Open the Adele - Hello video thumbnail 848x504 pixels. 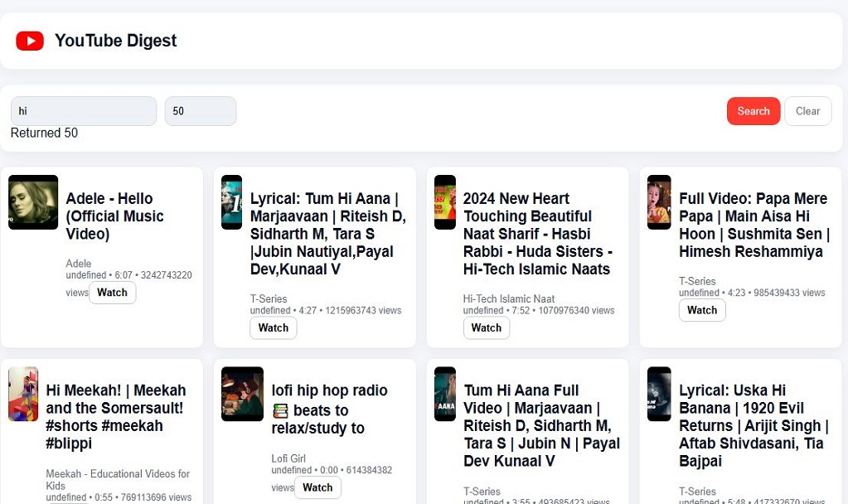tap(33, 202)
